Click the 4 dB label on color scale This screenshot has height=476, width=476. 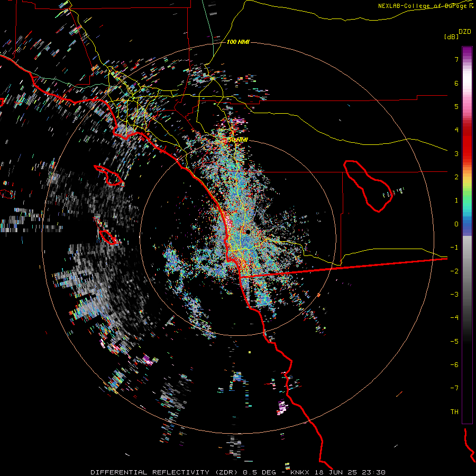(456, 130)
